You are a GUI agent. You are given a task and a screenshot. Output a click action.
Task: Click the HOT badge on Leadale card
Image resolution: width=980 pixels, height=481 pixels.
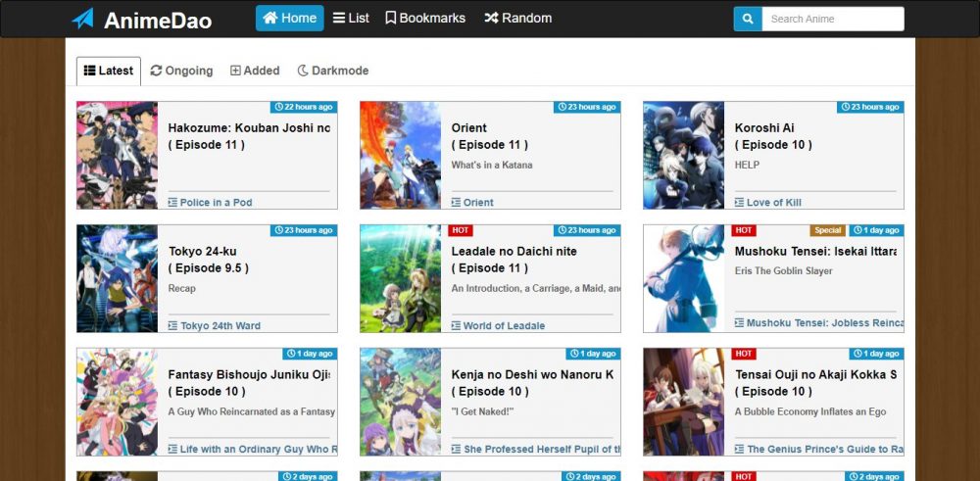(461, 230)
